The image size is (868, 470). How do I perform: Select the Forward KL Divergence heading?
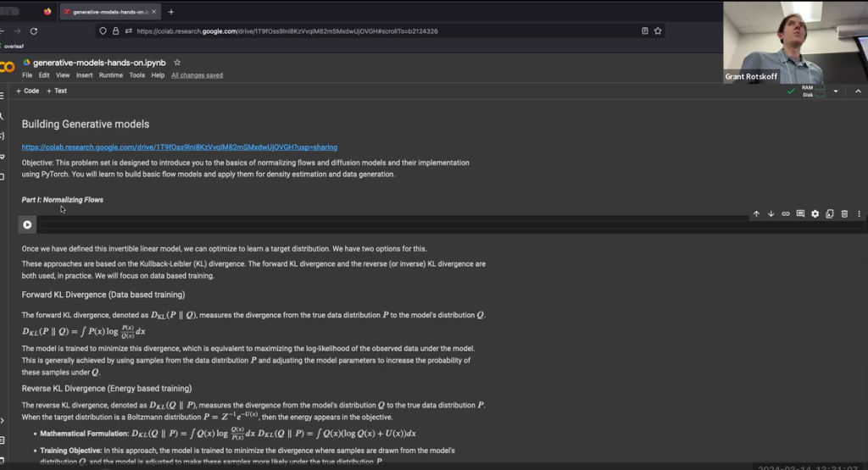(x=103, y=295)
